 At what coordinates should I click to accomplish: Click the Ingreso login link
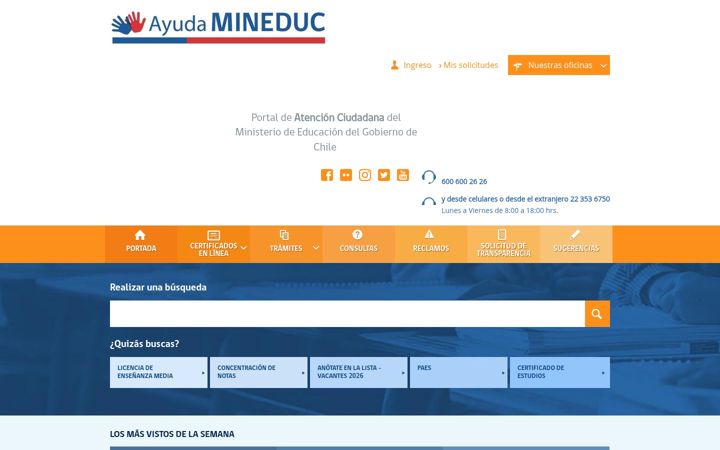point(417,65)
